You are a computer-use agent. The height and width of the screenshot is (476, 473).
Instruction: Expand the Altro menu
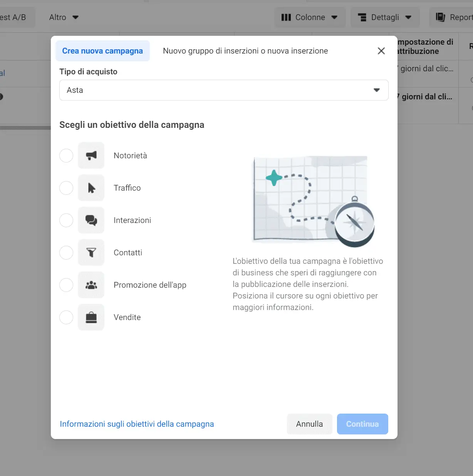64,17
